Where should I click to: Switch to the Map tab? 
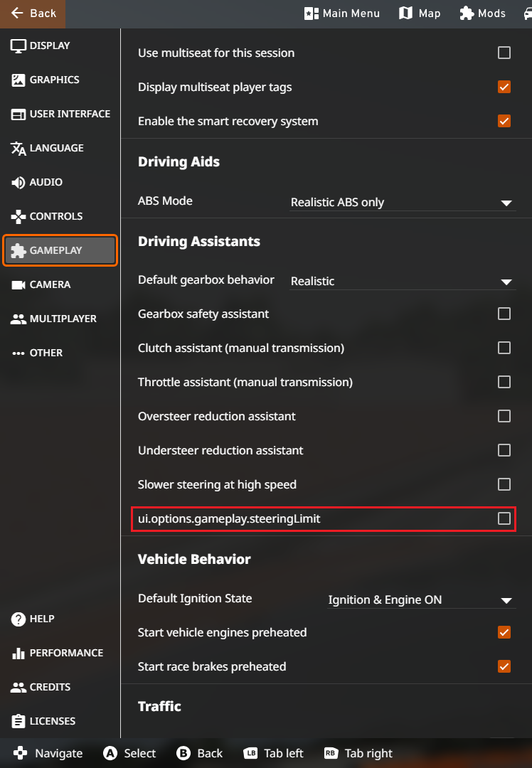(x=420, y=14)
